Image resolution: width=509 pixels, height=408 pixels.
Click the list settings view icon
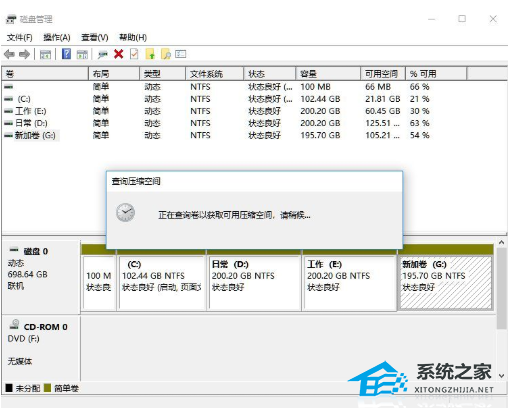coord(180,54)
